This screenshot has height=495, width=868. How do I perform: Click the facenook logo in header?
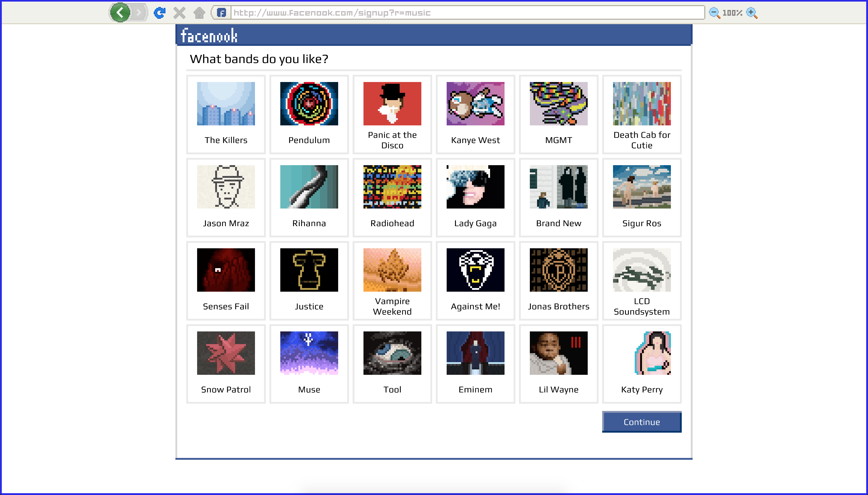click(x=209, y=36)
